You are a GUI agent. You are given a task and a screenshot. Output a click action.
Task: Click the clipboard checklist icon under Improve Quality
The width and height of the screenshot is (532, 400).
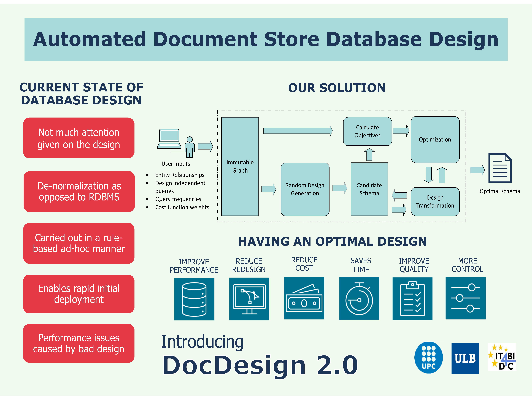point(412,298)
